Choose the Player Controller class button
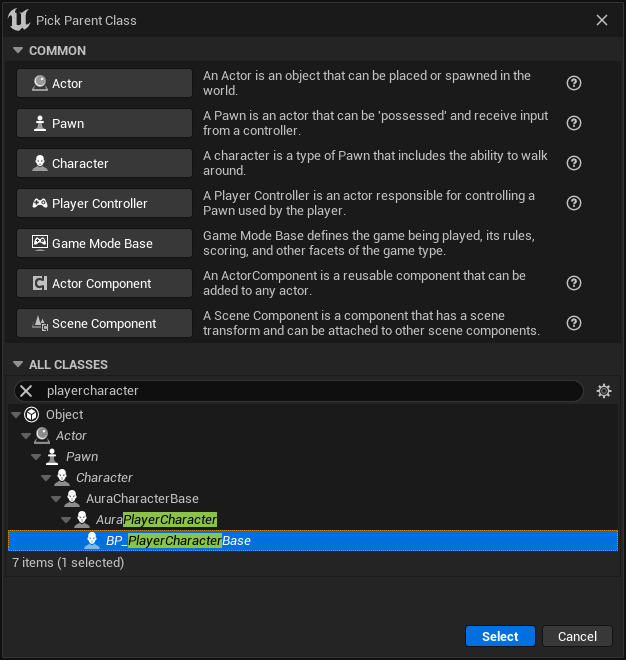The image size is (626, 660). click(x=104, y=203)
